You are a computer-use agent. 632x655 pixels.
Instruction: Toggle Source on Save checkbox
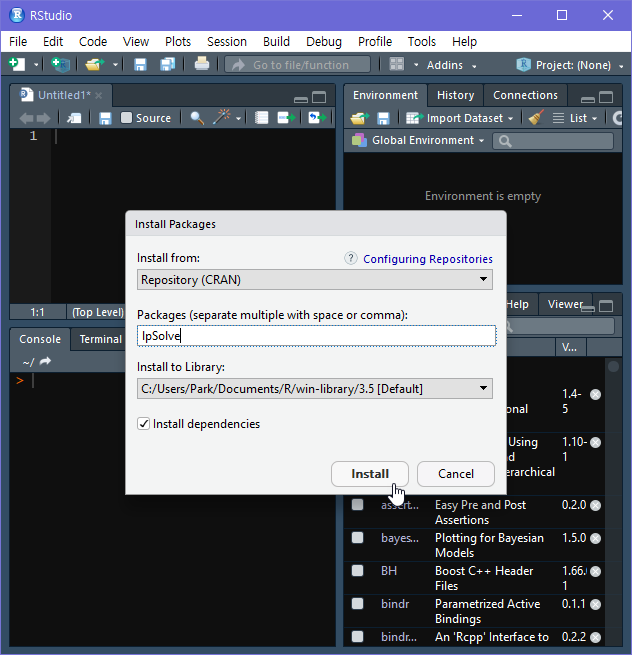tap(126, 117)
